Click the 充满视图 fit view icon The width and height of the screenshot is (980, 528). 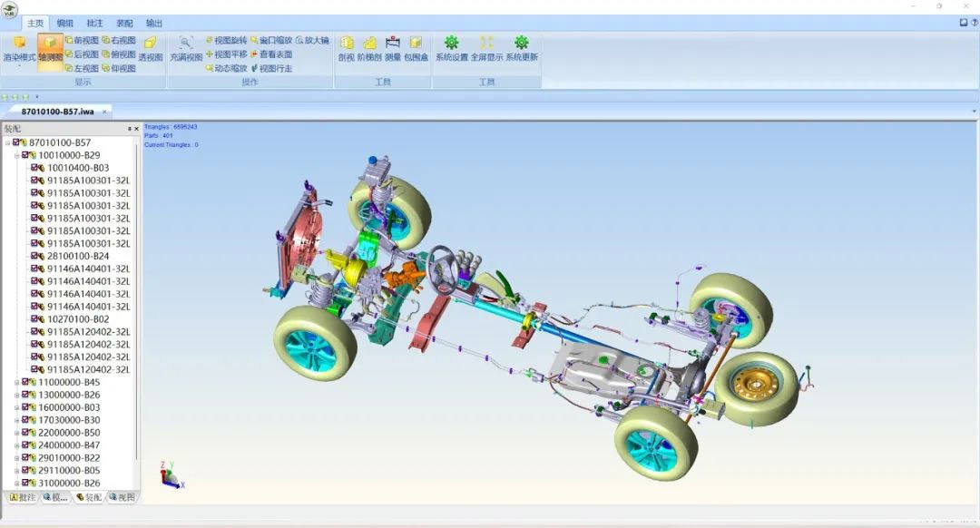coord(186,48)
